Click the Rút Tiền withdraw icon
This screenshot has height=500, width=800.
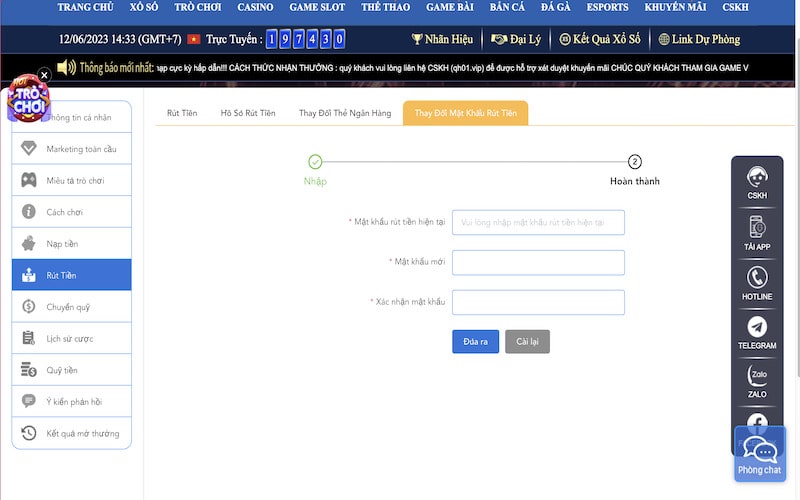29,275
